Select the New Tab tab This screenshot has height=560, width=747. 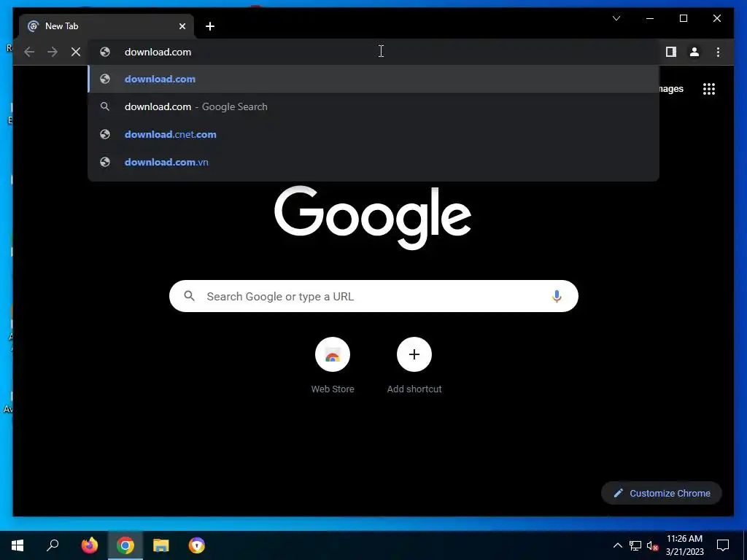[x=106, y=26]
